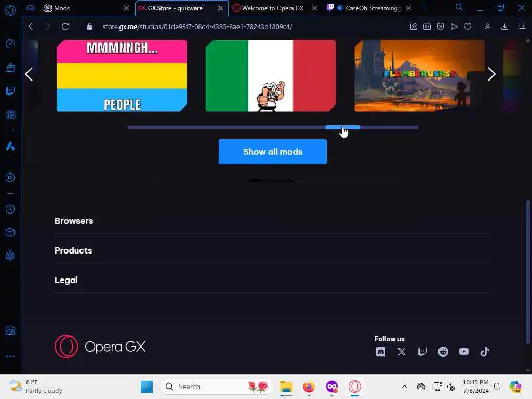Click the GX Corner gamepad tab icon
The height and width of the screenshot is (399, 532).
(x=31, y=8)
